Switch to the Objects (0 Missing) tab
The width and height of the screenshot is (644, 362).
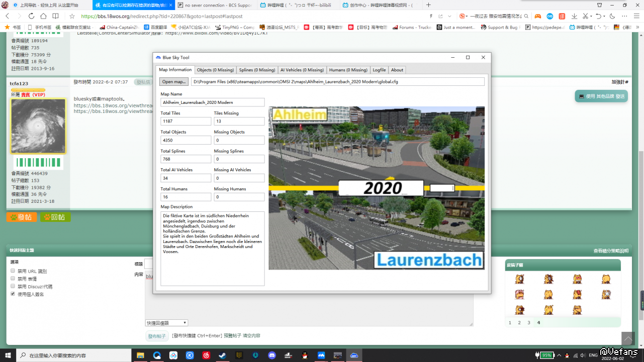(215, 70)
